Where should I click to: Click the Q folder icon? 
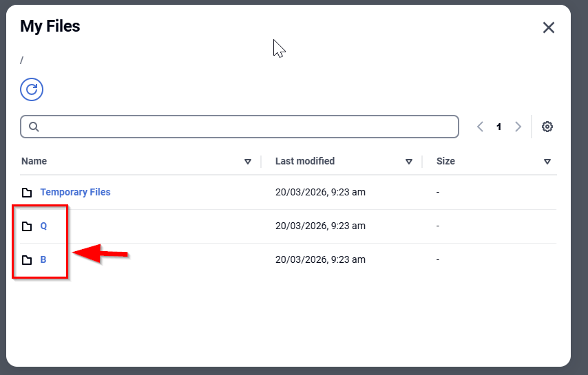(27, 226)
